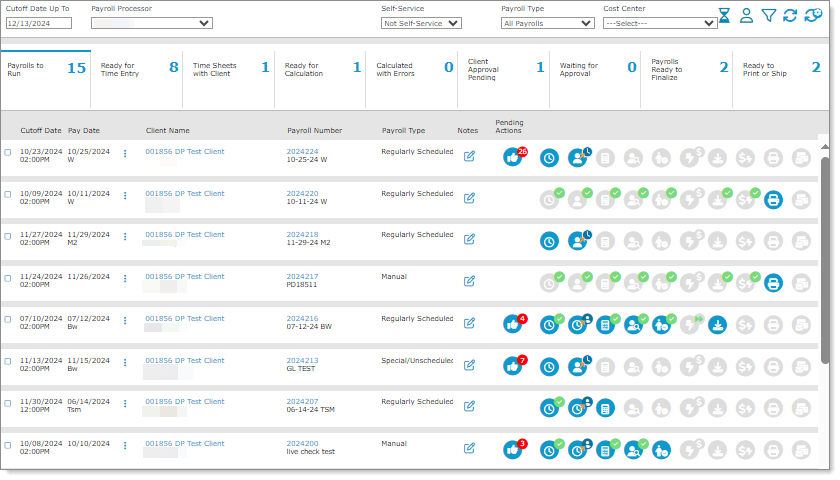This screenshot has width=840, height=480.
Task: Open pending actions thumbs-up for payroll 2024224
Action: tap(513, 158)
